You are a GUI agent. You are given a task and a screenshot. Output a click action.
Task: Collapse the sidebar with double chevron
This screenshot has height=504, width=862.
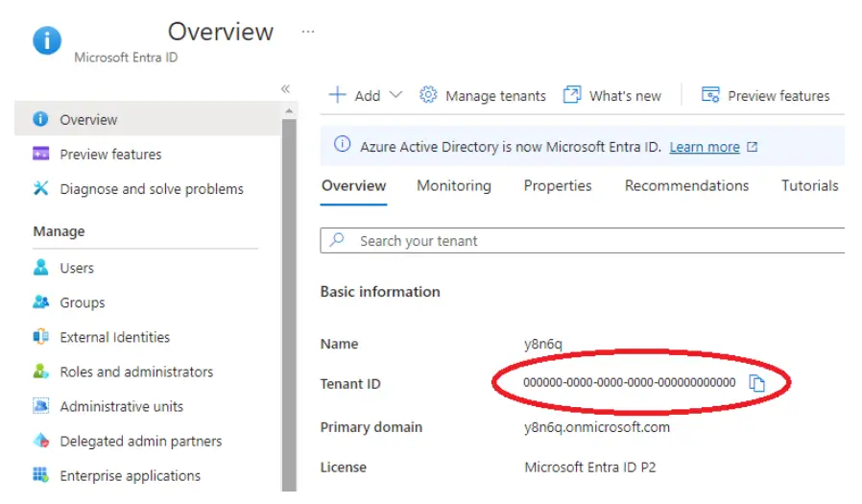(x=285, y=88)
